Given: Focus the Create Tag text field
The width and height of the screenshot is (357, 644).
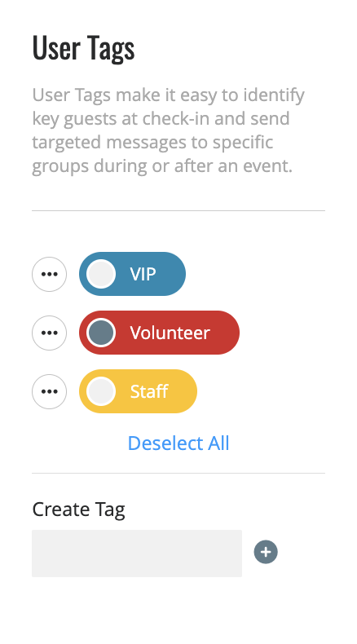Looking at the screenshot, I should click(x=137, y=554).
